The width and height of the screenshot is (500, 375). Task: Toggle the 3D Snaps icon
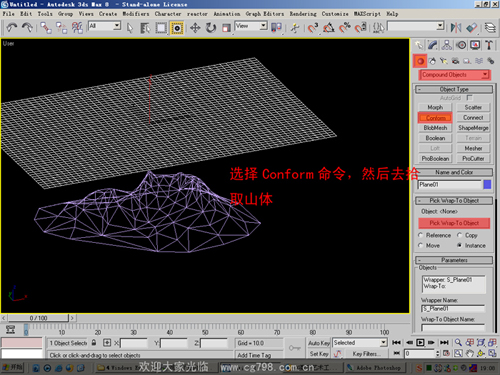[x=313, y=28]
